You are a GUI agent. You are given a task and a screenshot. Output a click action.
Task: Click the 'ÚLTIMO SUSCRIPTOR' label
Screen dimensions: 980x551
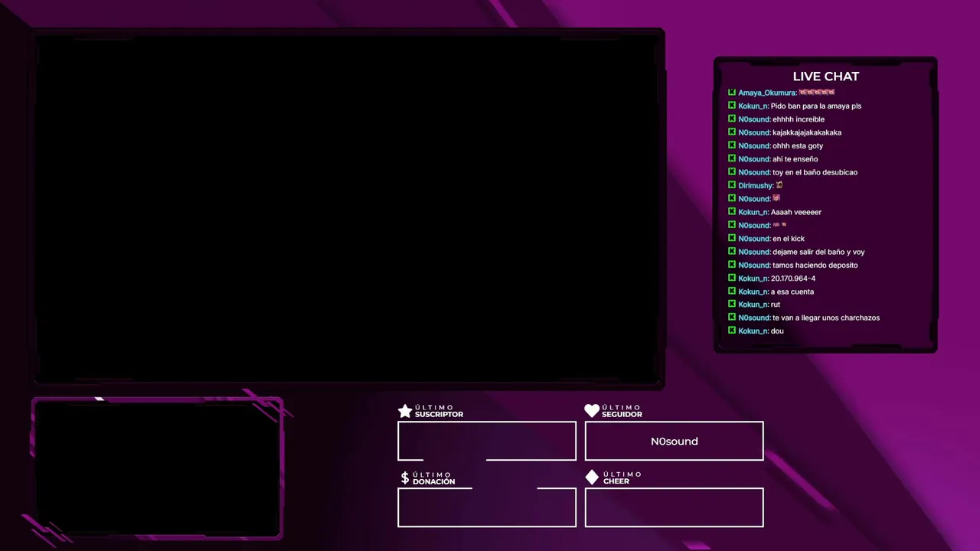[439, 411]
